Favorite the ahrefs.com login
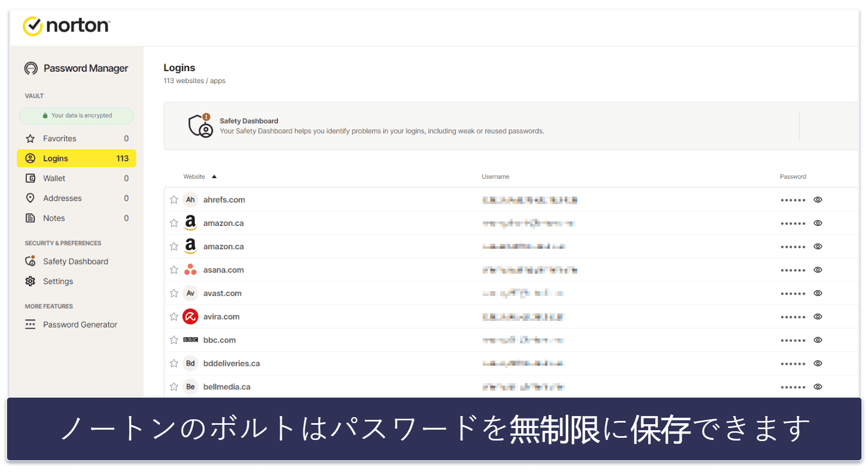868x472 pixels. pyautogui.click(x=174, y=200)
